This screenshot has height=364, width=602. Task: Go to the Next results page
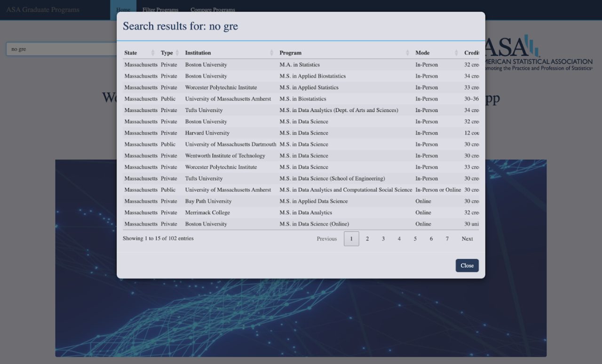(467, 239)
